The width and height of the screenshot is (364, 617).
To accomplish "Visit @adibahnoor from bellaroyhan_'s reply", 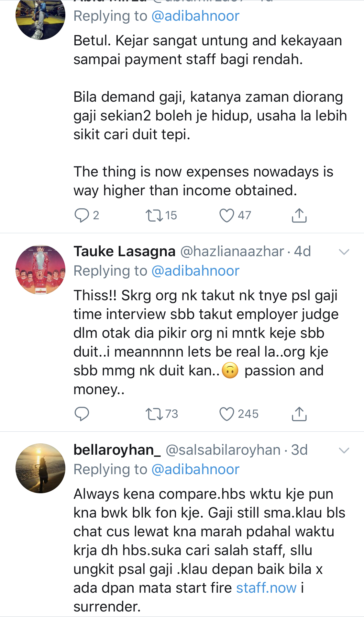I will click(195, 469).
